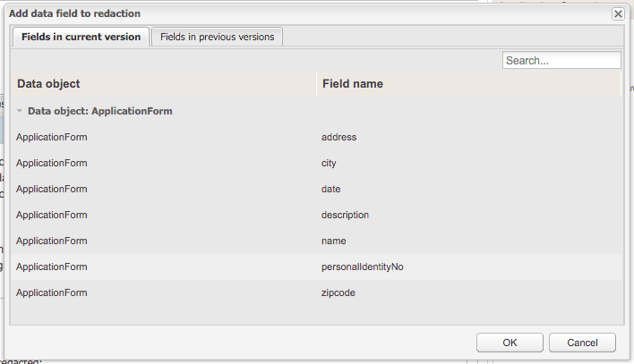Select Fields in current version tab

81,37
